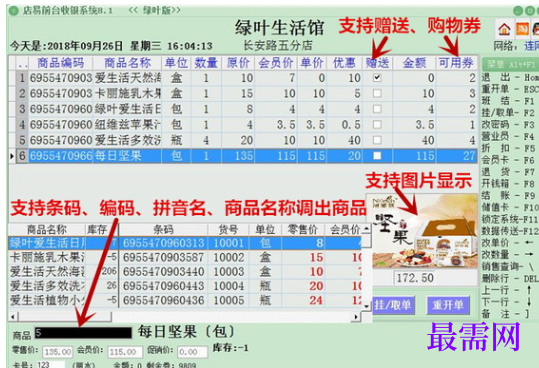539x368 pixels.
Task: Tick the 赠送 checkbox for row 1
Action: [377, 78]
